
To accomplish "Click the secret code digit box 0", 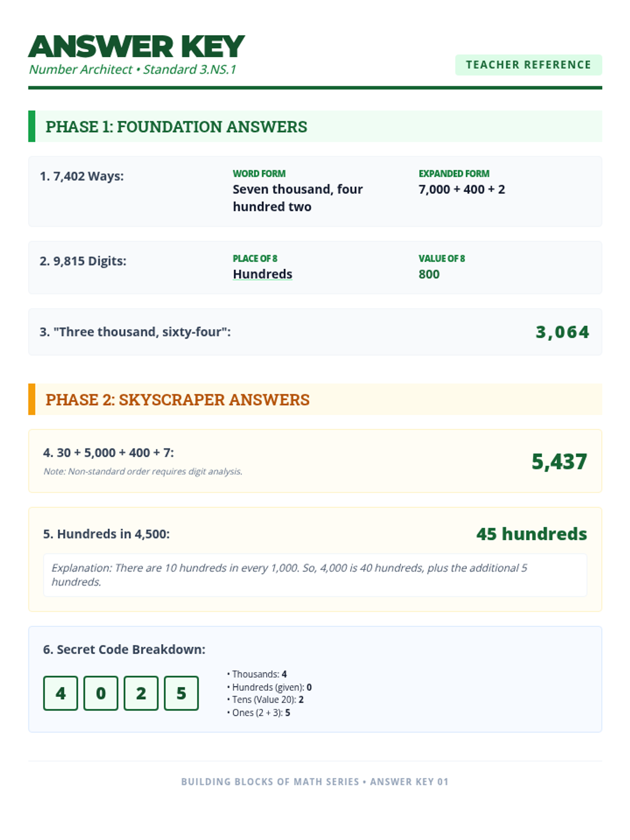I will [101, 693].
